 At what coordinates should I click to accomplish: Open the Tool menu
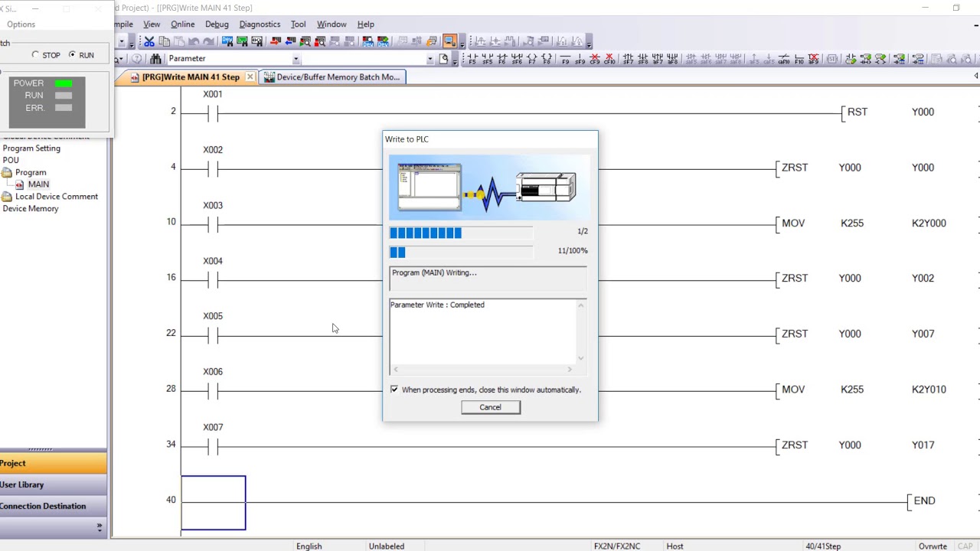pyautogui.click(x=298, y=24)
